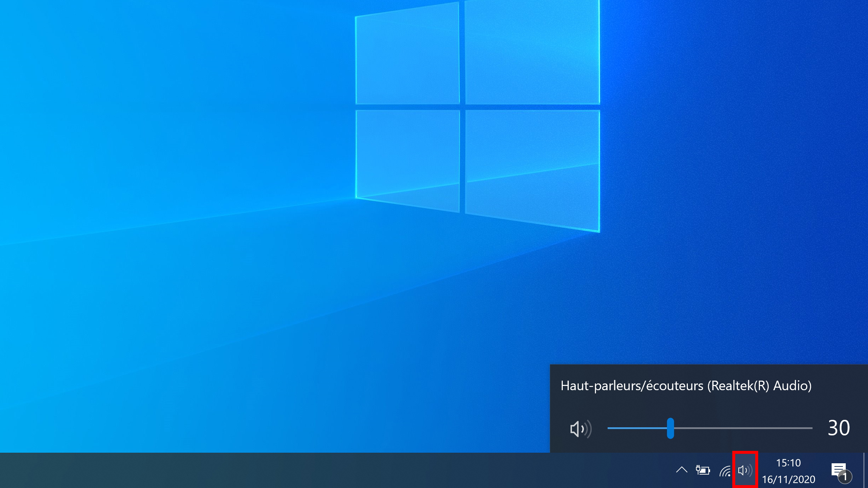Mute speakers via volume flyout speaker icon
This screenshot has height=488, width=868.
581,429
